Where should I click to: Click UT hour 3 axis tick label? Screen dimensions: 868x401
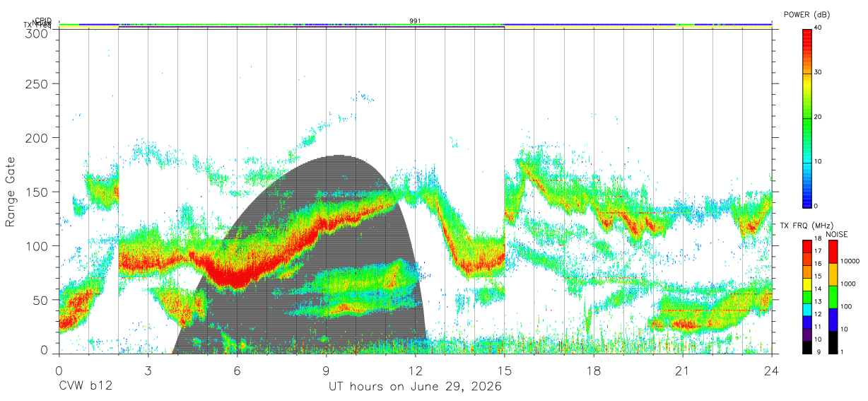pyautogui.click(x=148, y=370)
